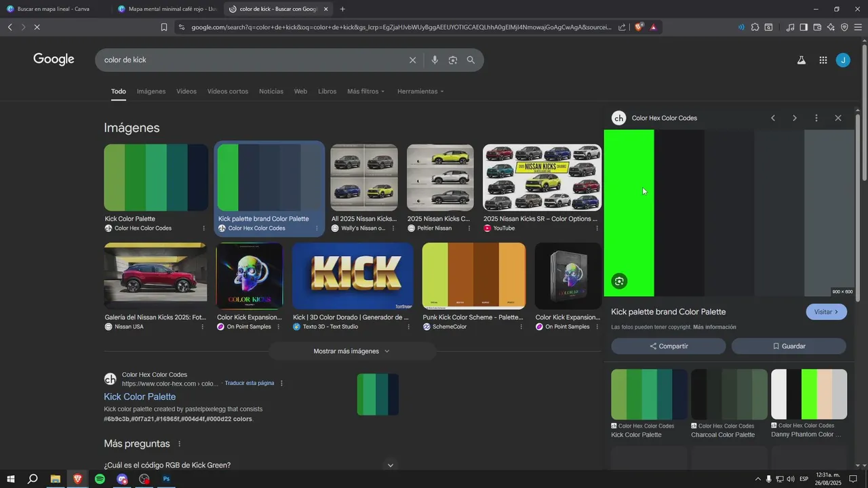Open Google Search Labs flask icon
868x488 pixels.
click(x=801, y=60)
